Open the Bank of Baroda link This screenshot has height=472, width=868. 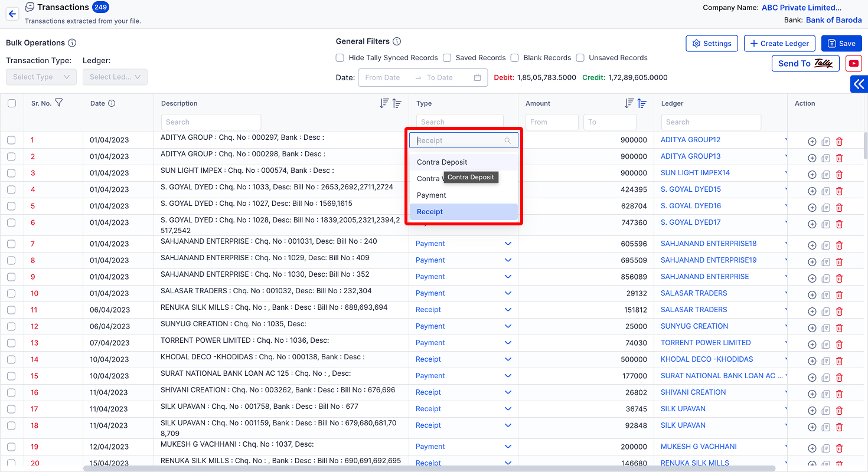834,20
